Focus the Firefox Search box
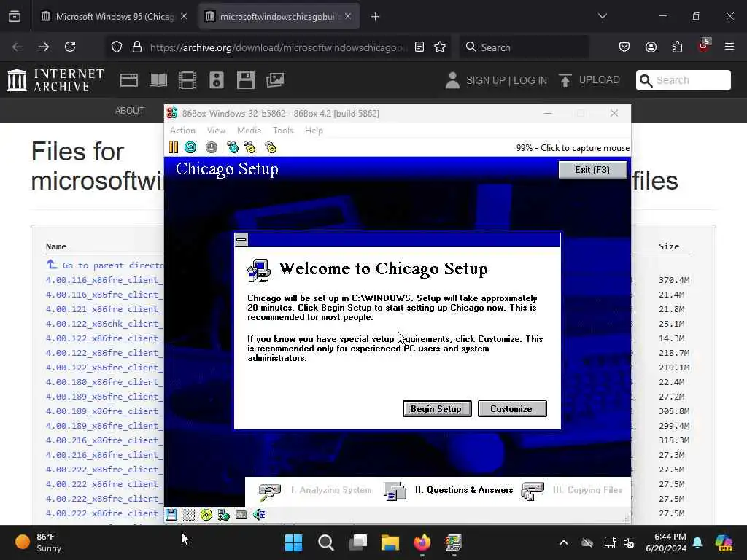The width and height of the screenshot is (747, 560). pyautogui.click(x=524, y=47)
